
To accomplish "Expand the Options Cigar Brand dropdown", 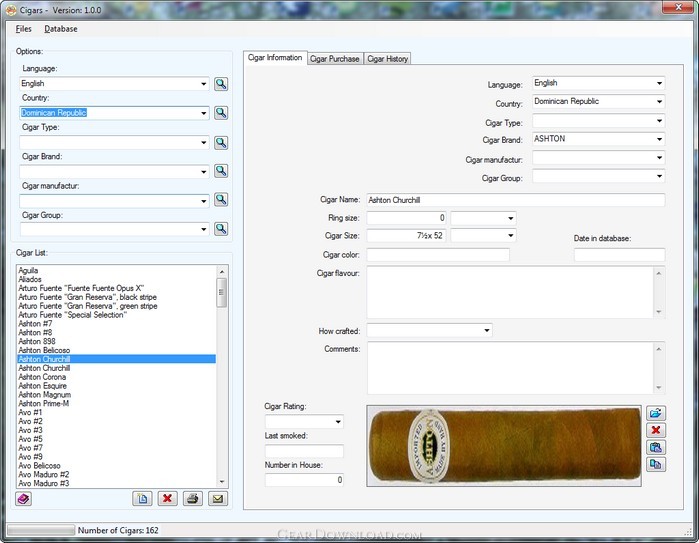I will pos(204,172).
